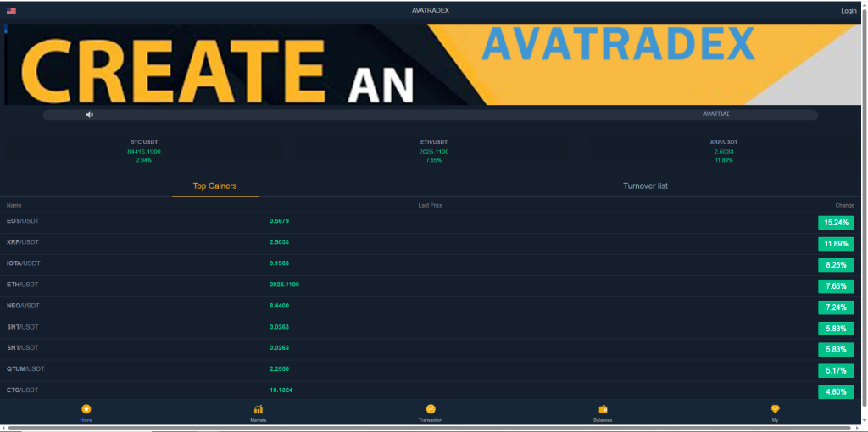Switch to the Top Gainers tab
The width and height of the screenshot is (868, 432).
[214, 186]
